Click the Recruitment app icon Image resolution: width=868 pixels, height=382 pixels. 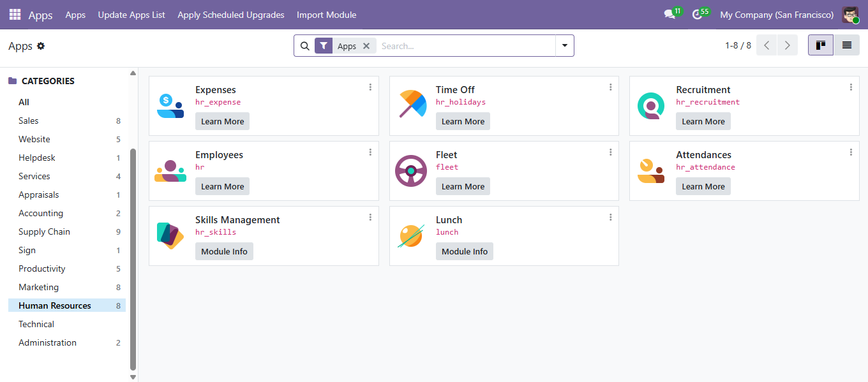(x=650, y=106)
